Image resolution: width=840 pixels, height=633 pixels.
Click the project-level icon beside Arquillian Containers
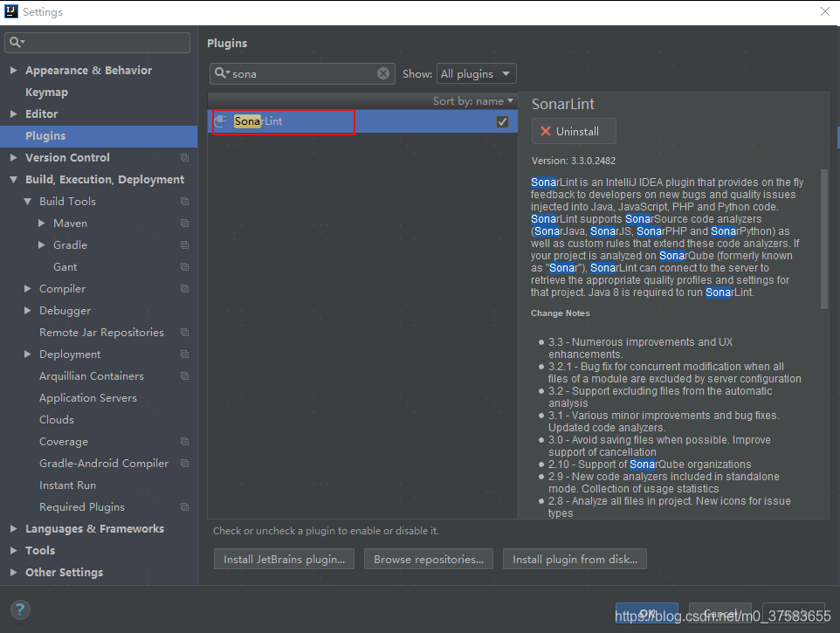[184, 376]
